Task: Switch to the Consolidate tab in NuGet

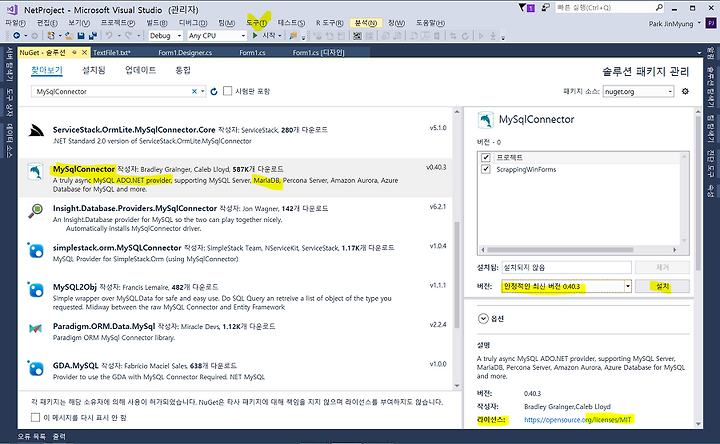Action: click(x=183, y=70)
